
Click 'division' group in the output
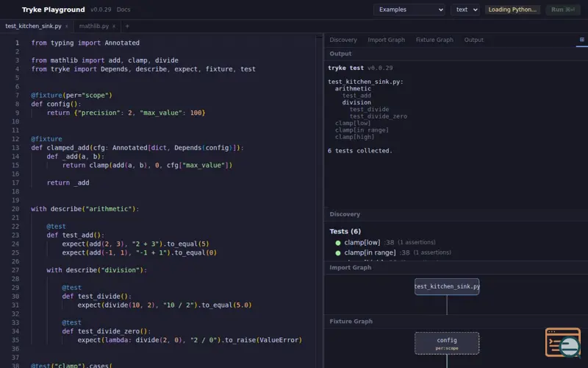(356, 102)
